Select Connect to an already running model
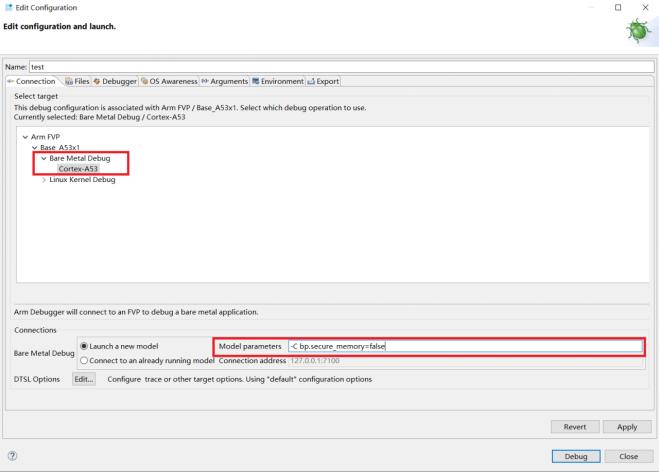The height and width of the screenshot is (473, 659). pyautogui.click(x=85, y=360)
